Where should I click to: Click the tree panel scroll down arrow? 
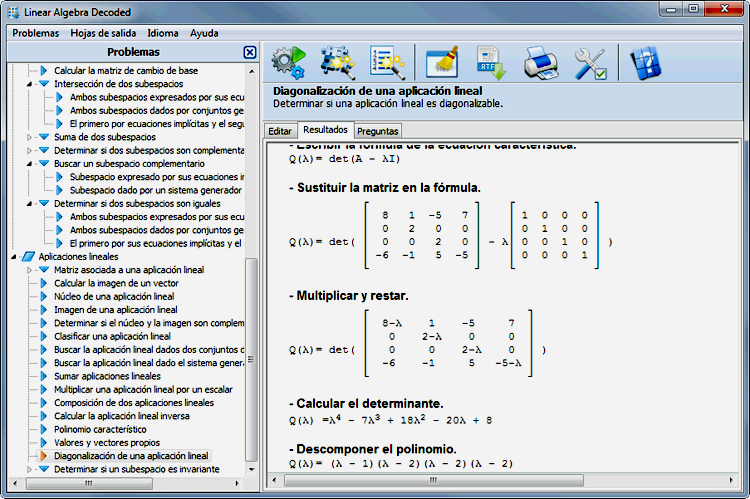pos(252,469)
